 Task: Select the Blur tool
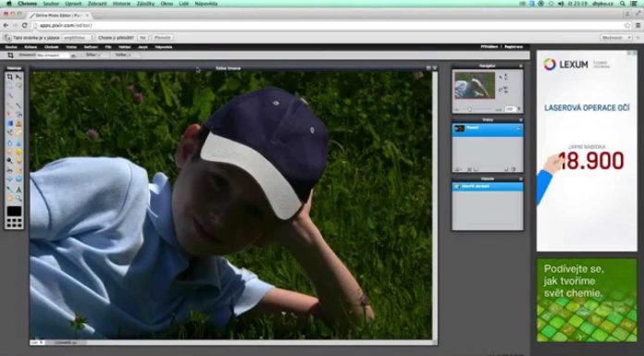point(9,142)
